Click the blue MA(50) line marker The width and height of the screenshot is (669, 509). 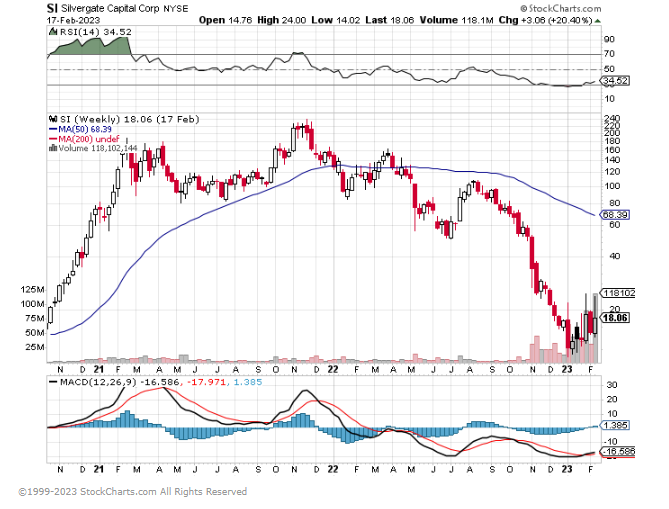click(53, 129)
